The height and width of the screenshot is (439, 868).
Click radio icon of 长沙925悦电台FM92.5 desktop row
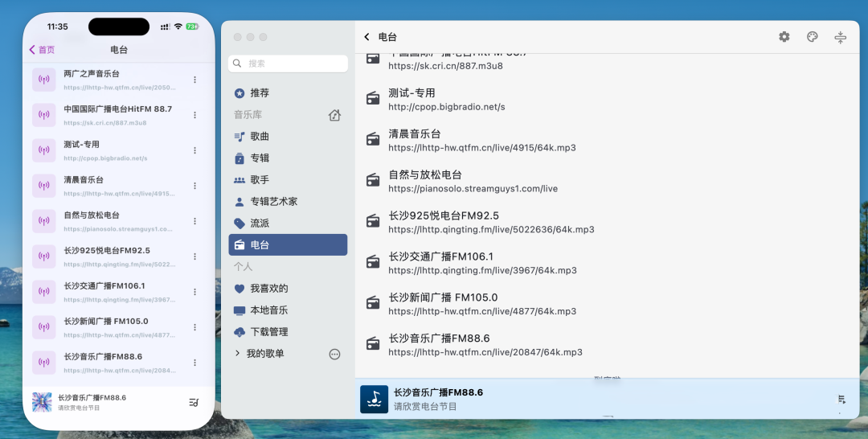pos(373,221)
